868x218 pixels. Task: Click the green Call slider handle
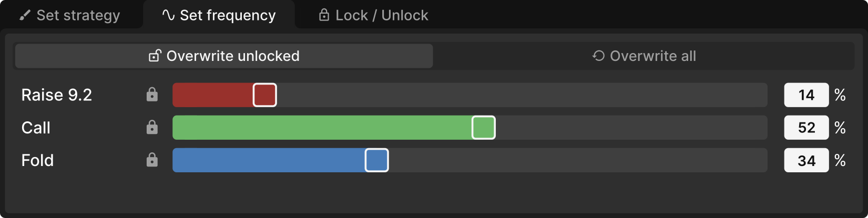[483, 128]
